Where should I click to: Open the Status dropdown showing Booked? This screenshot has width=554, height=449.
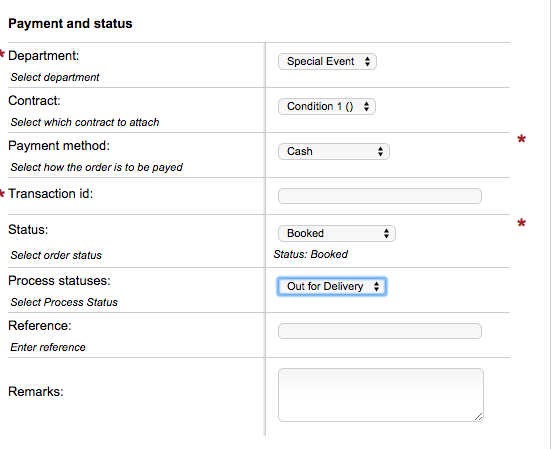tap(337, 234)
